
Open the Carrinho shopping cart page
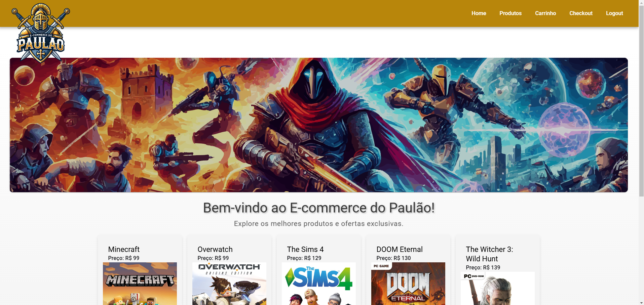click(x=545, y=13)
